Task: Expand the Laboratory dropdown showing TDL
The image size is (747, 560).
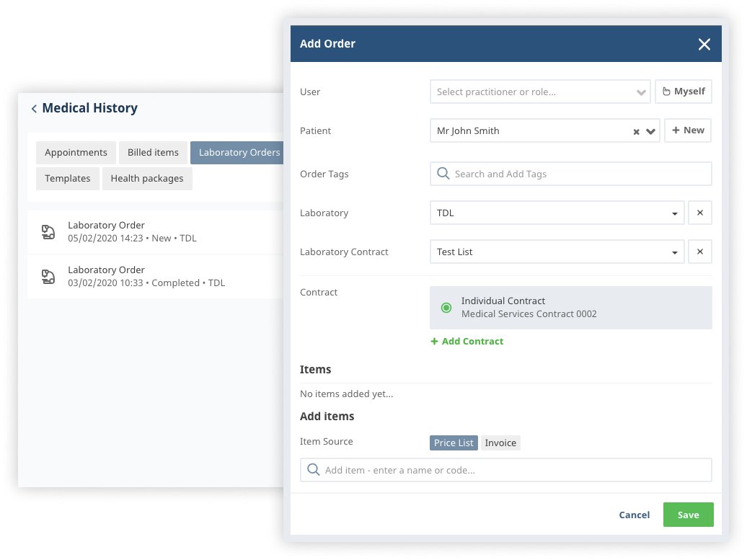Action: [674, 213]
